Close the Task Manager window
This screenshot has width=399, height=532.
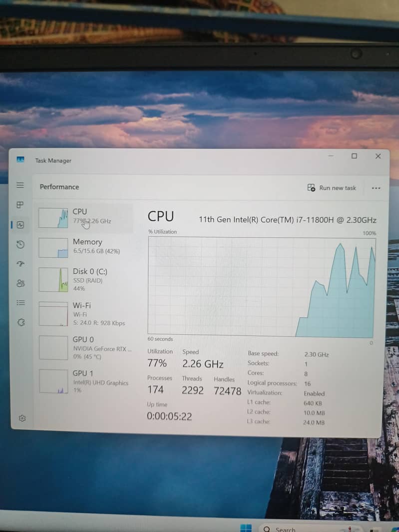pos(378,156)
